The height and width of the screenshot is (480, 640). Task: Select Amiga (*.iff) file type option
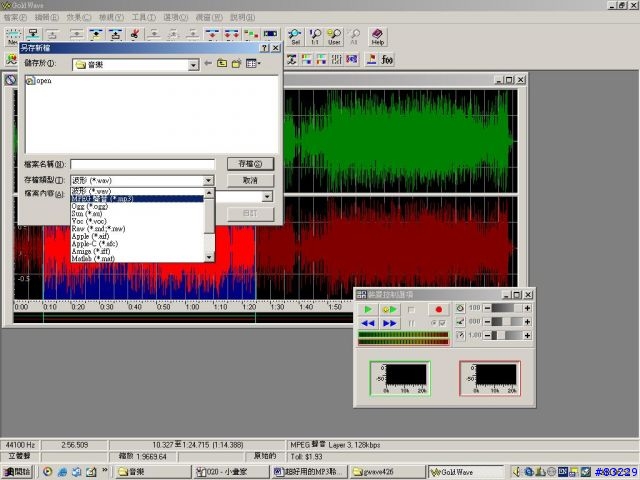(137, 251)
